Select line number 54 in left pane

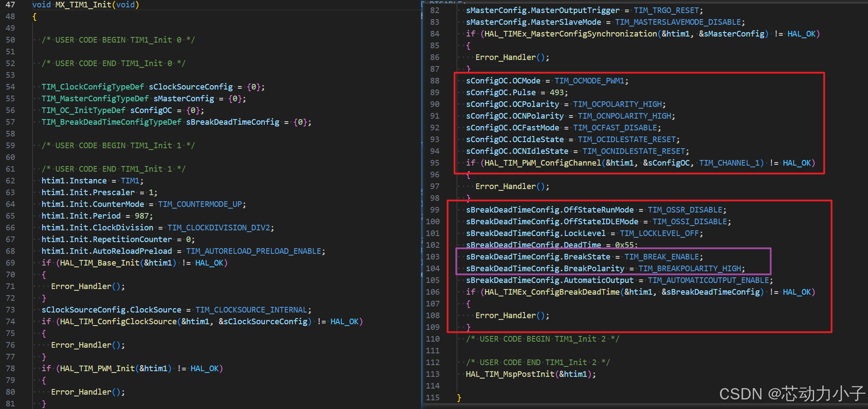click(10, 87)
